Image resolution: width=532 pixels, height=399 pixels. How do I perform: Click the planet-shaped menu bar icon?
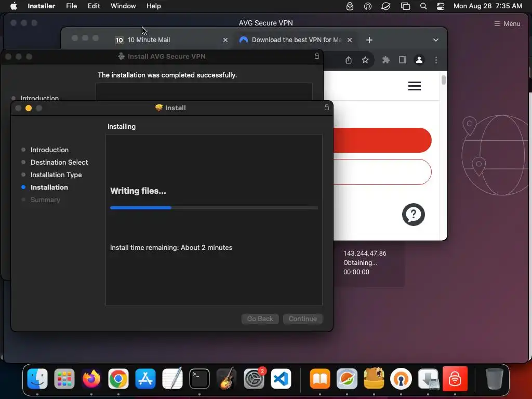(x=386, y=6)
